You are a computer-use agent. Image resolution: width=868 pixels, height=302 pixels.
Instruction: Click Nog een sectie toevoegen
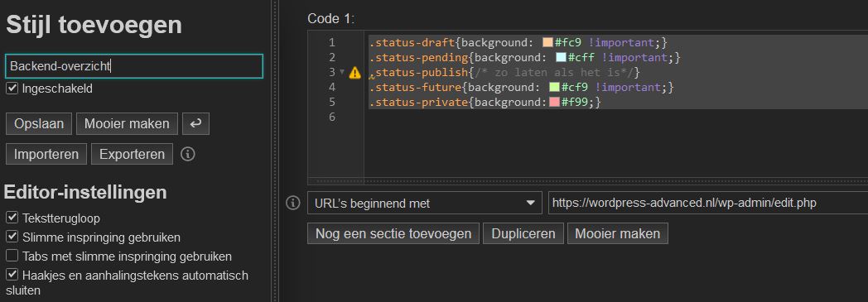(393, 233)
